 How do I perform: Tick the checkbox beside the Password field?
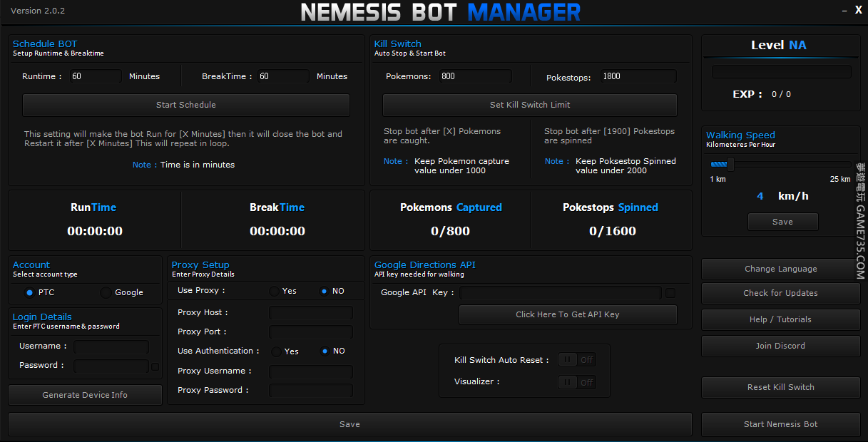155,366
